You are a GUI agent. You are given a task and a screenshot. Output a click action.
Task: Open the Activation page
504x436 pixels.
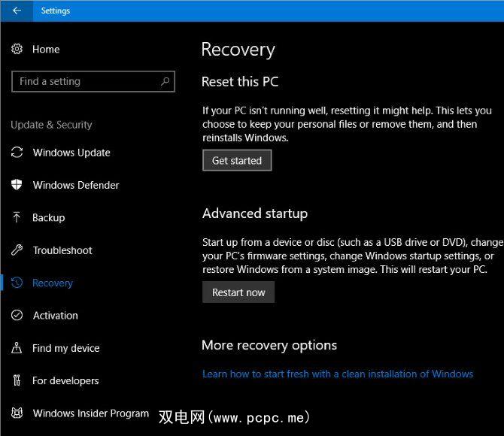coord(55,316)
